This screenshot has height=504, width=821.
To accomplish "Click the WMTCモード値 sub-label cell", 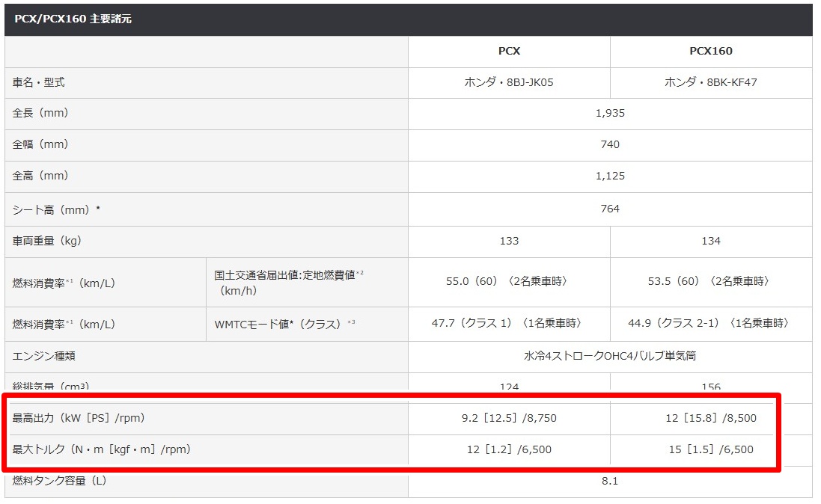I will click(285, 324).
